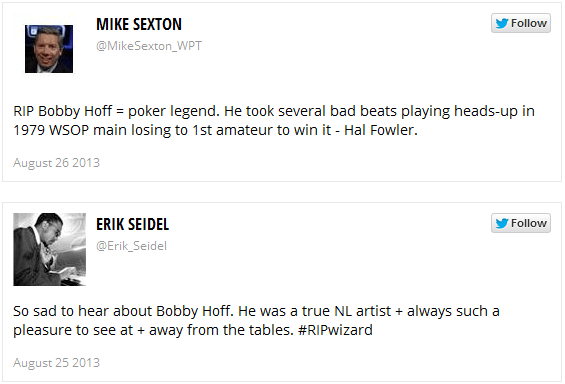This screenshot has height=384, width=565.
Task: Click the Twitter bird icon beside Erik Seidel's Follow
Action: point(502,223)
